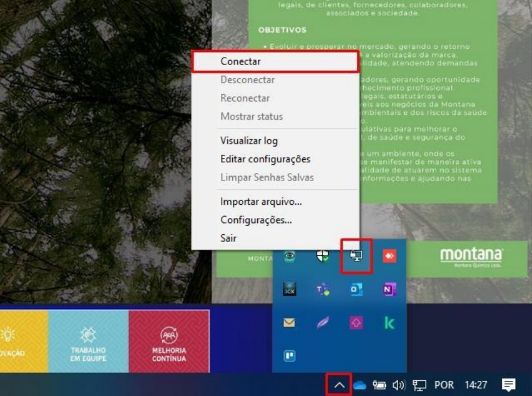Image resolution: width=532 pixels, height=396 pixels.
Task: Click the Outlook icon in tray overflow
Action: click(356, 289)
